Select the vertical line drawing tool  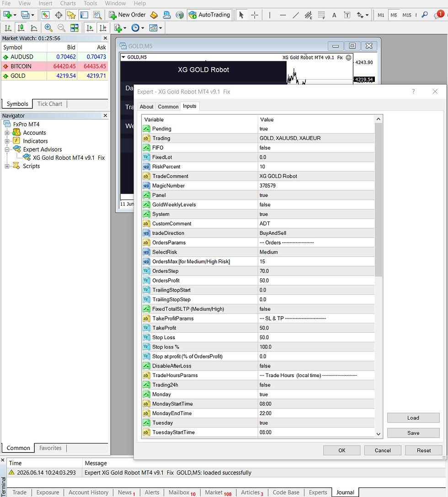coord(270,15)
